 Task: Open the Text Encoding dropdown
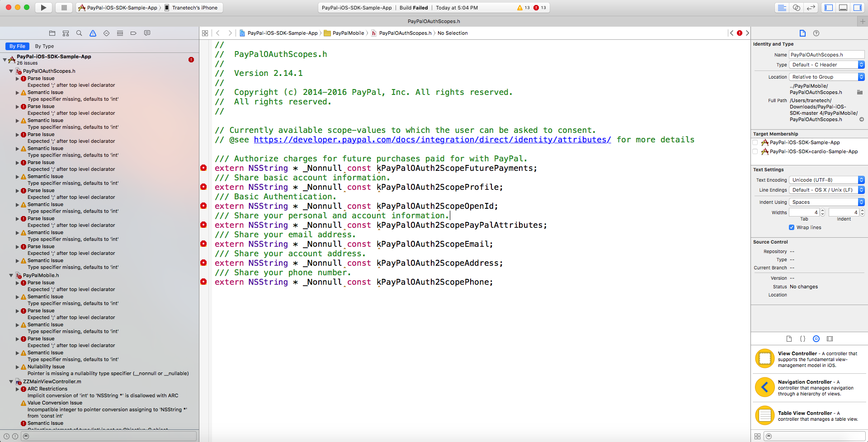tap(827, 180)
